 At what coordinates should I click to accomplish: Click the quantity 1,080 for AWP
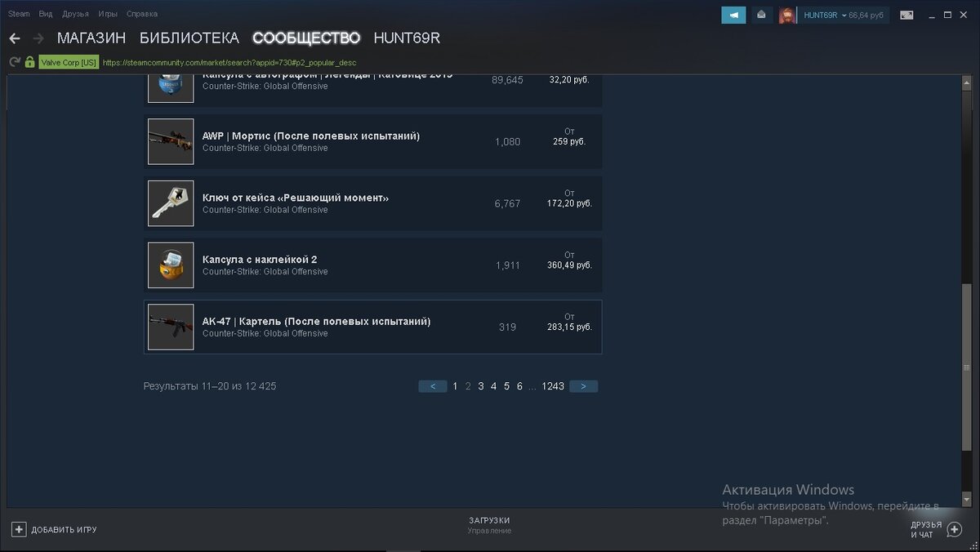pyautogui.click(x=507, y=142)
